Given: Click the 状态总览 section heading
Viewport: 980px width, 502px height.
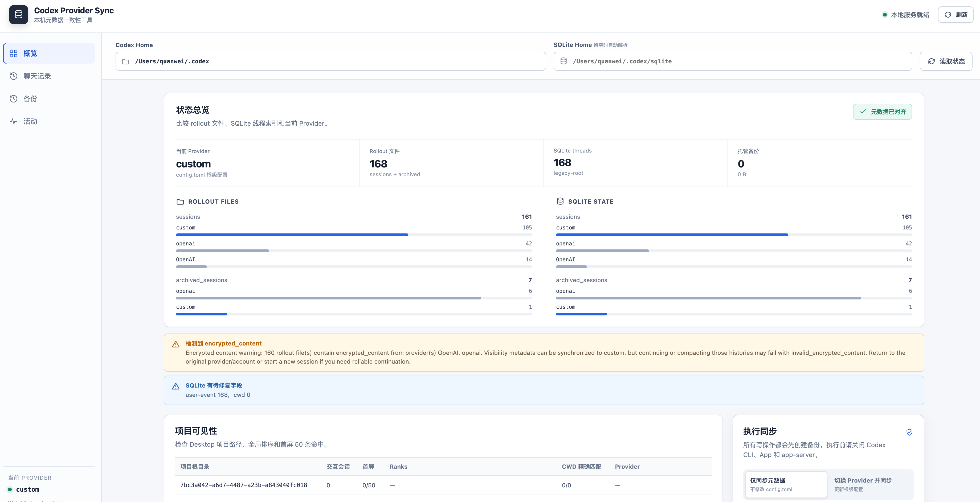Looking at the screenshot, I should tap(193, 110).
